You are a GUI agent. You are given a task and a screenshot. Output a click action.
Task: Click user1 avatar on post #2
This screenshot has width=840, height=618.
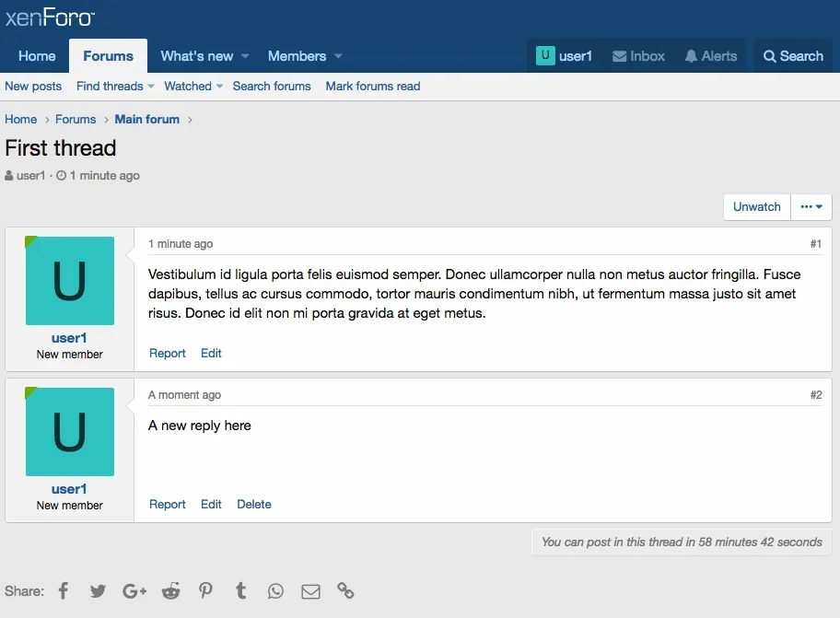coord(70,432)
